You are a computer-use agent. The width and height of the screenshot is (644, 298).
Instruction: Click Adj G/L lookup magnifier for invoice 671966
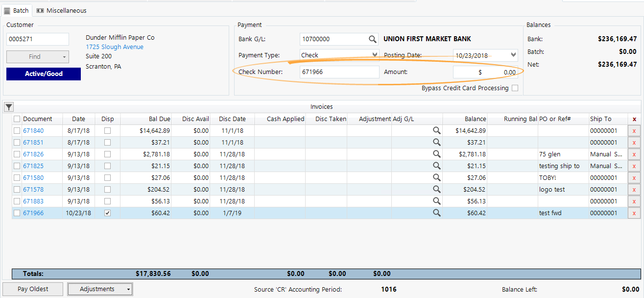[436, 213]
